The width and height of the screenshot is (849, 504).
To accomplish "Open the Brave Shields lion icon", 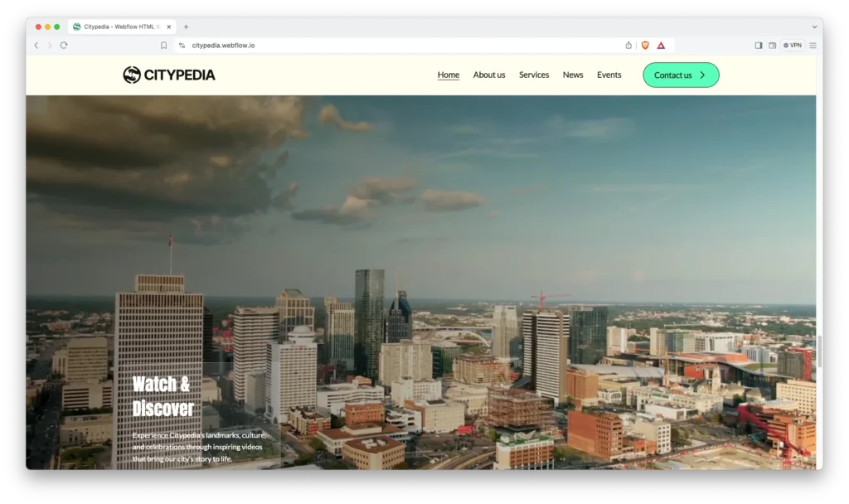I will (645, 46).
